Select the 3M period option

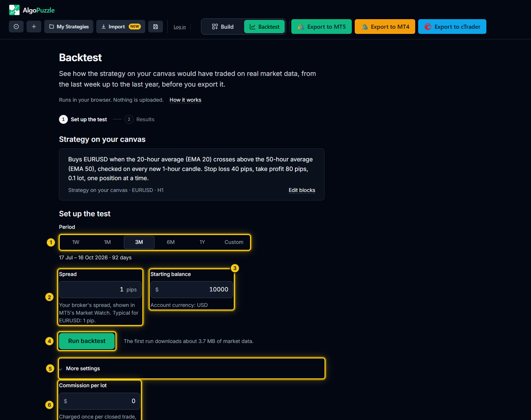(139, 242)
